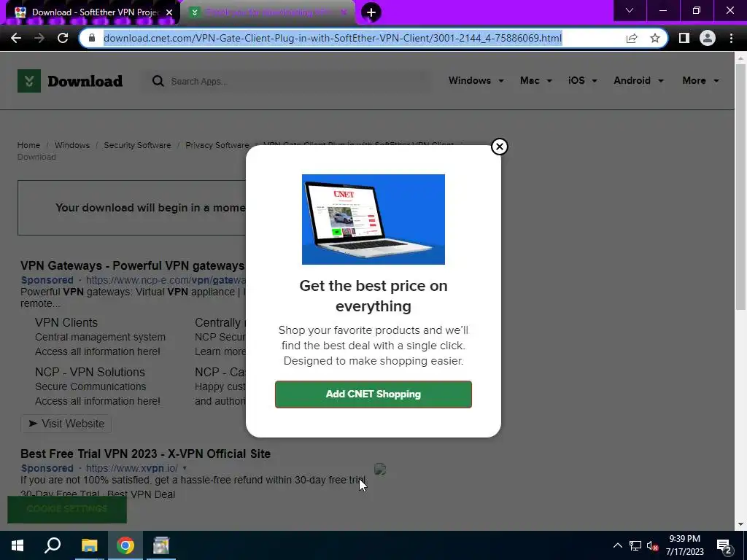This screenshot has width=747, height=560.
Task: Open NCP - VPN Solutions ad sublink
Action: pyautogui.click(x=90, y=372)
